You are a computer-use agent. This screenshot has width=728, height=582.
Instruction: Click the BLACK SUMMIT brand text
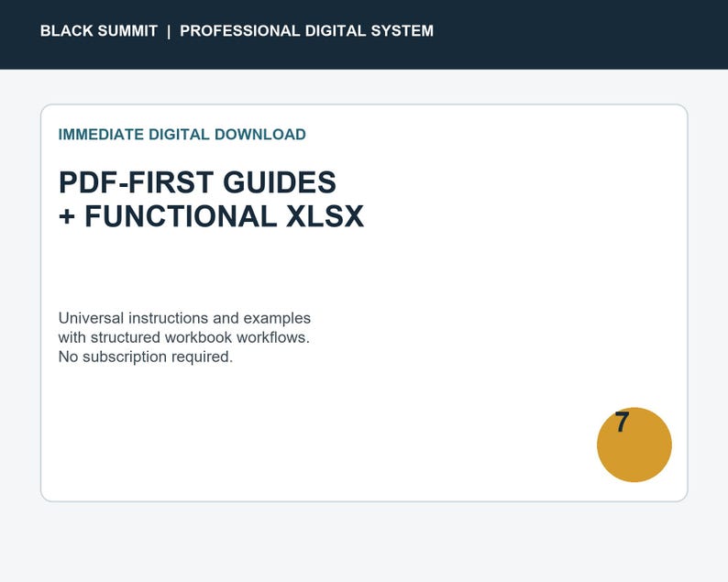click(99, 31)
